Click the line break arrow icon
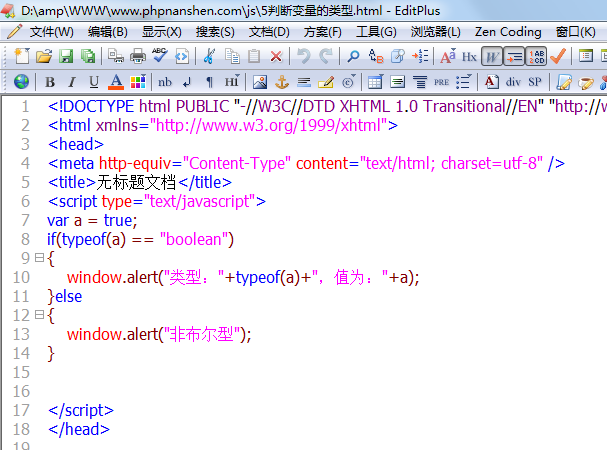The width and height of the screenshot is (607, 450). pos(187,82)
